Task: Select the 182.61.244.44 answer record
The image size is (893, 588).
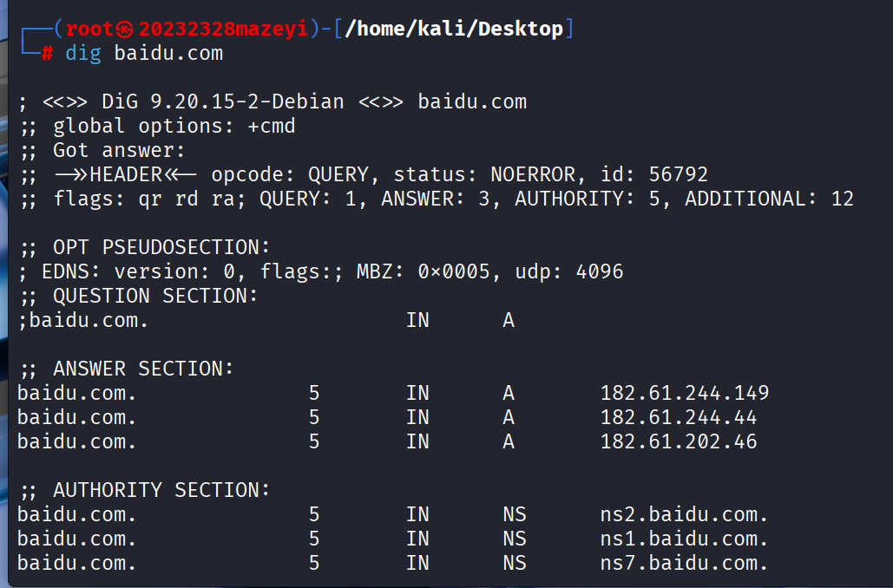Action: 679,417
